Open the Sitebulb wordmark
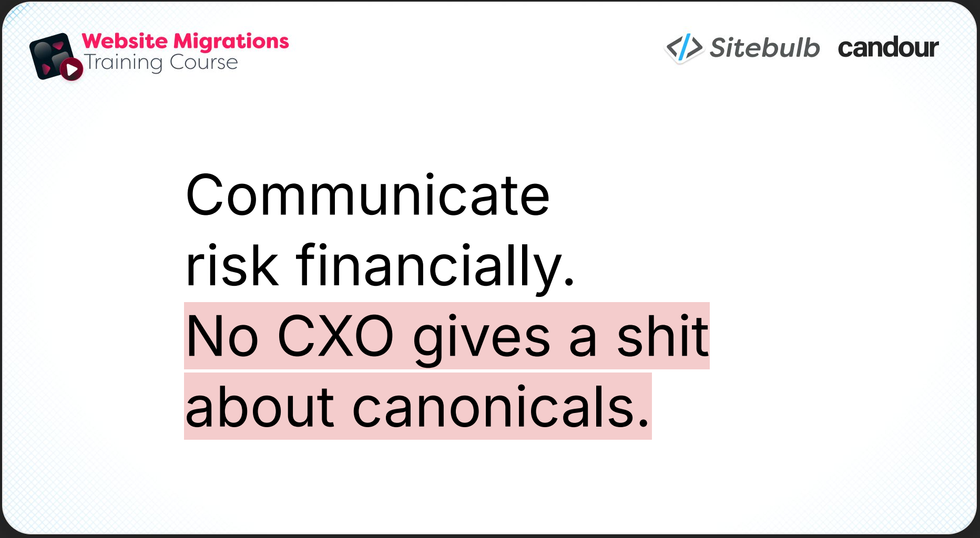 [764, 48]
